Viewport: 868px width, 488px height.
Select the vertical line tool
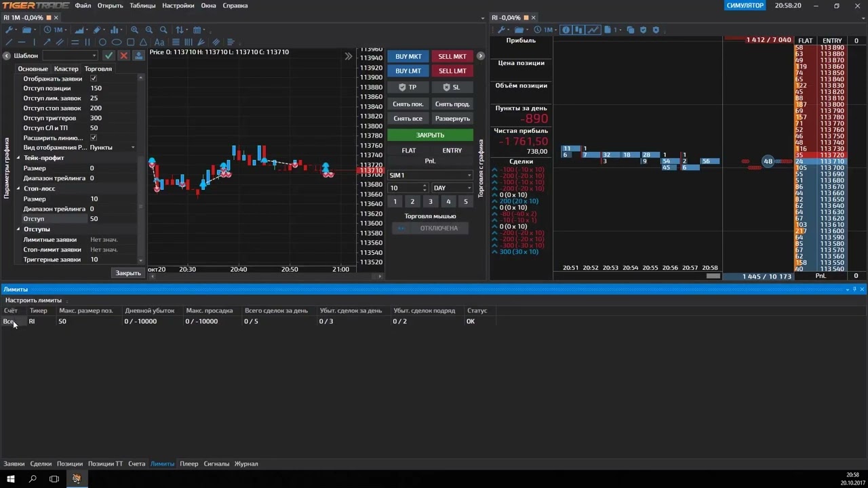pos(35,42)
